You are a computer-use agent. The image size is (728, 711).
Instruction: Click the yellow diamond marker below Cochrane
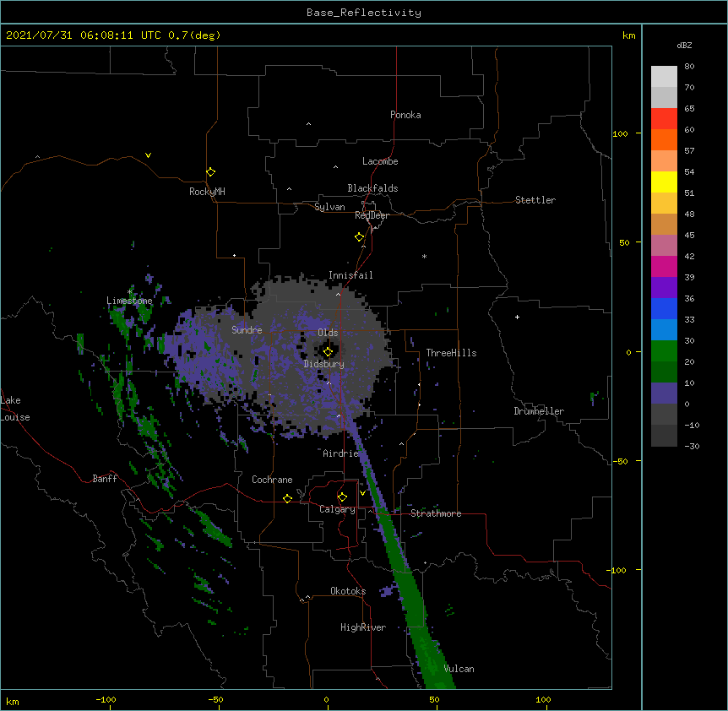[x=287, y=498]
